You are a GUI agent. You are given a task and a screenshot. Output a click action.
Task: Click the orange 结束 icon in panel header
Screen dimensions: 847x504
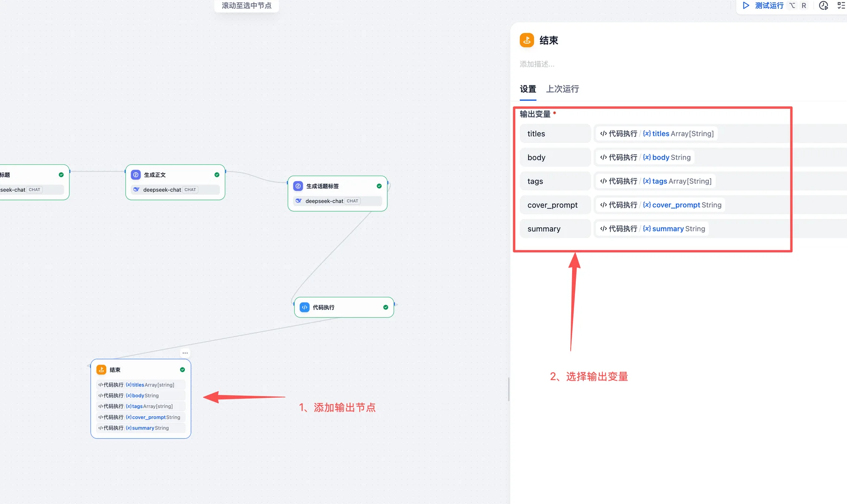tap(527, 40)
